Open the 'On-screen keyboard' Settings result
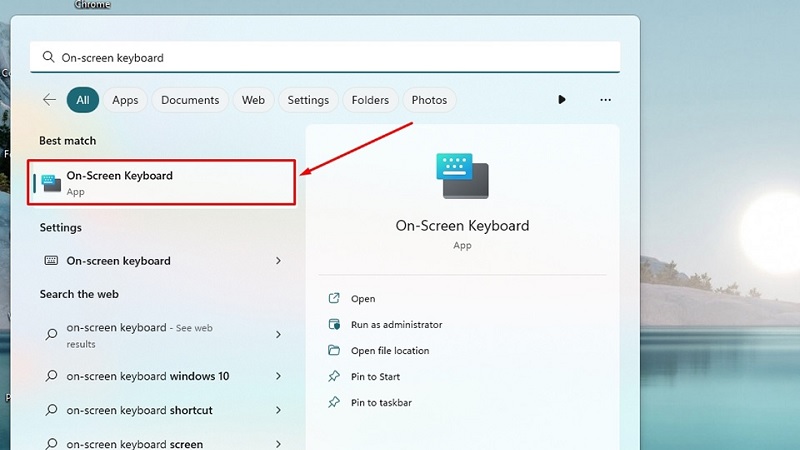800x450 pixels. (x=162, y=261)
